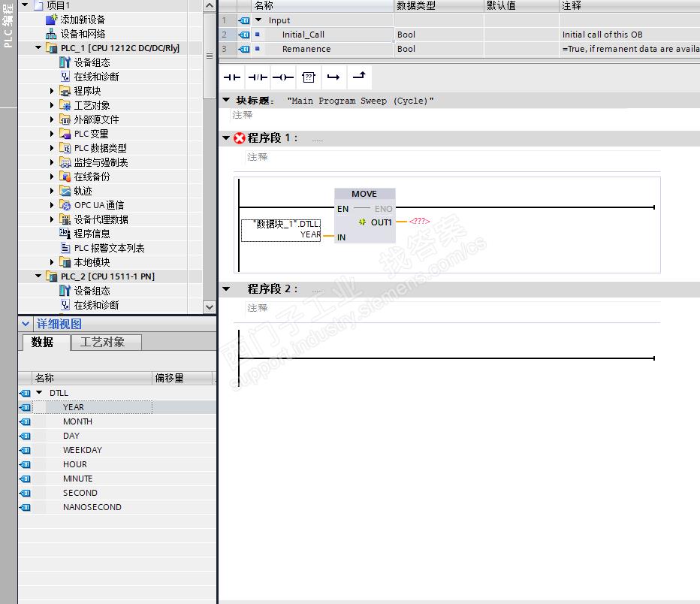Click the OUT1 unassigned <???> operand
This screenshot has width=700, height=604.
[x=419, y=221]
